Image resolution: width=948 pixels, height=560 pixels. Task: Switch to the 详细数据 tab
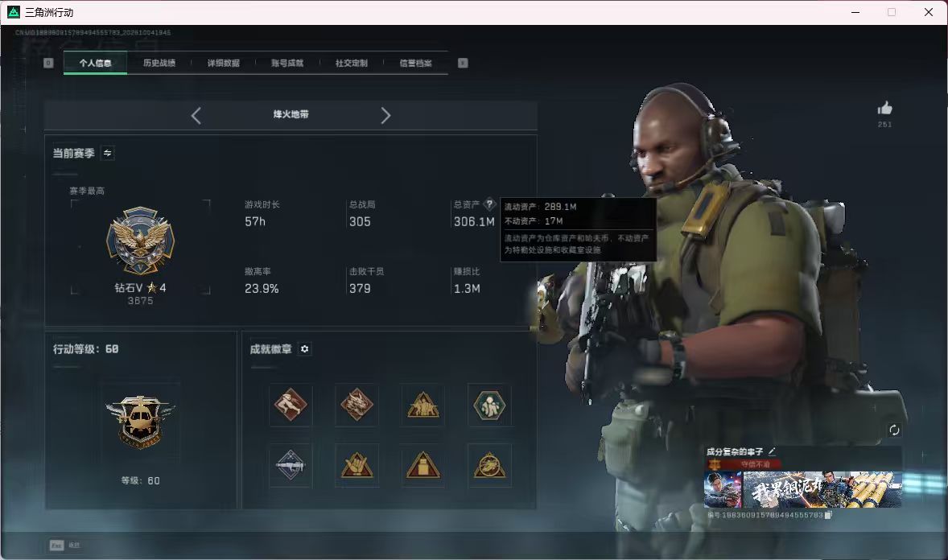pyautogui.click(x=223, y=63)
